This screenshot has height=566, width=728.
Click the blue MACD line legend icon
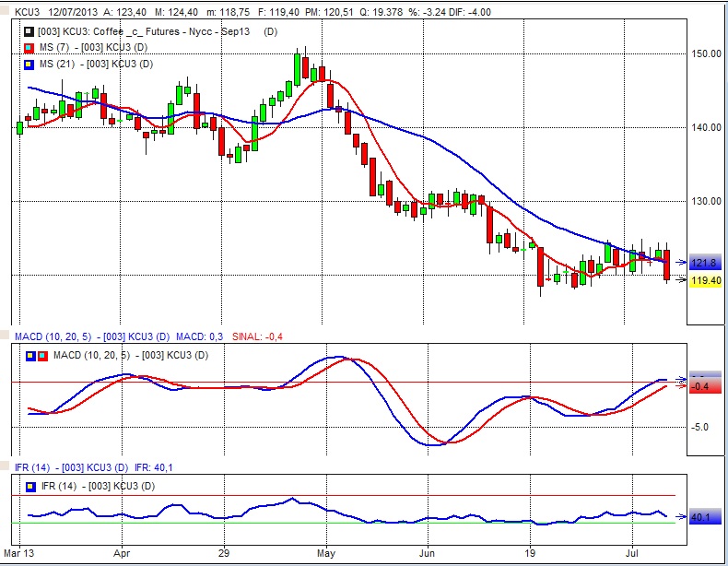point(31,355)
